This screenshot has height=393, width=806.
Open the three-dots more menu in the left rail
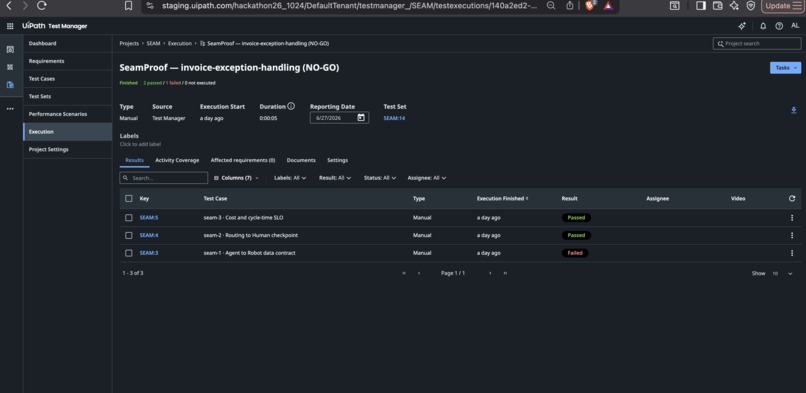(10, 109)
